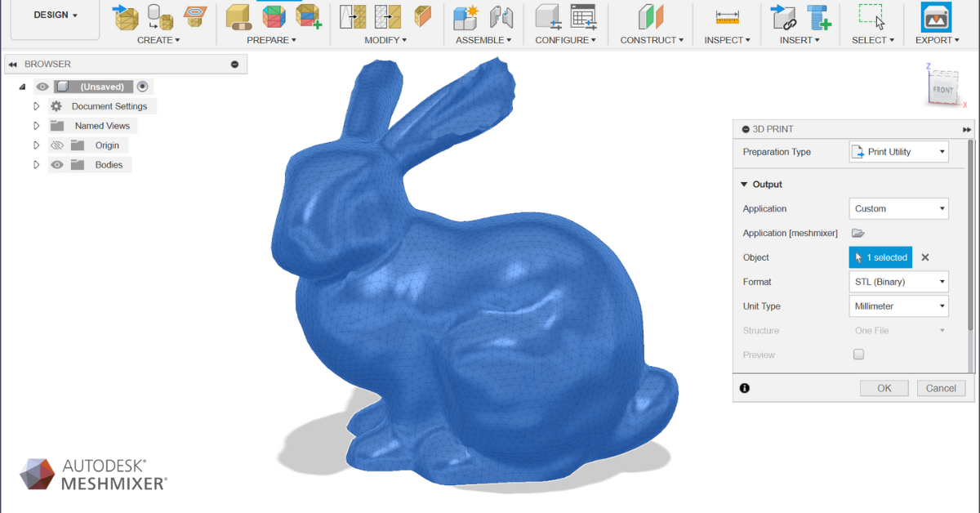Click the highlighted Export 3D Print icon
Image resolution: width=980 pixels, height=513 pixels.
tap(936, 16)
